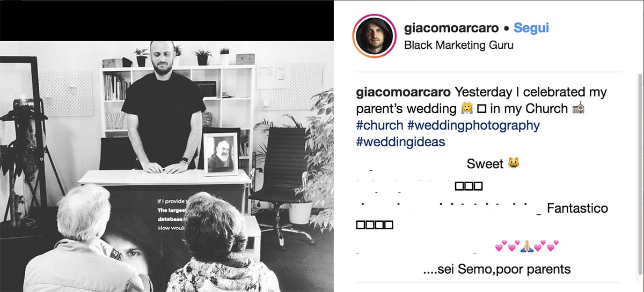Open the #church hashtag
The width and height of the screenshot is (644, 292).
[x=379, y=125]
